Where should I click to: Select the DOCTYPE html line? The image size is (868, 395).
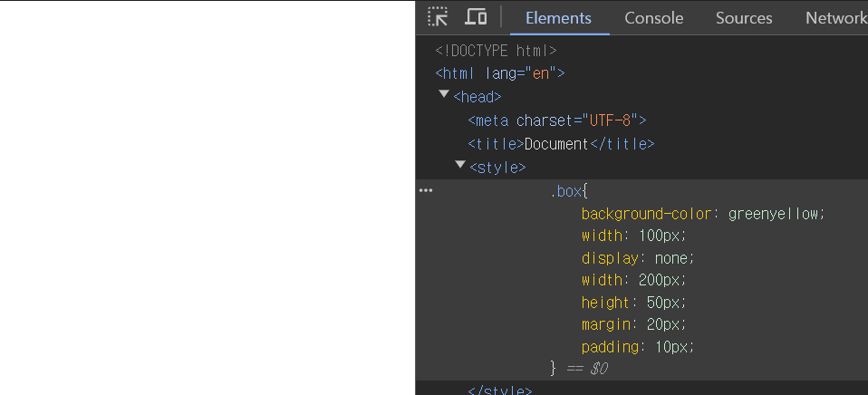coord(496,51)
